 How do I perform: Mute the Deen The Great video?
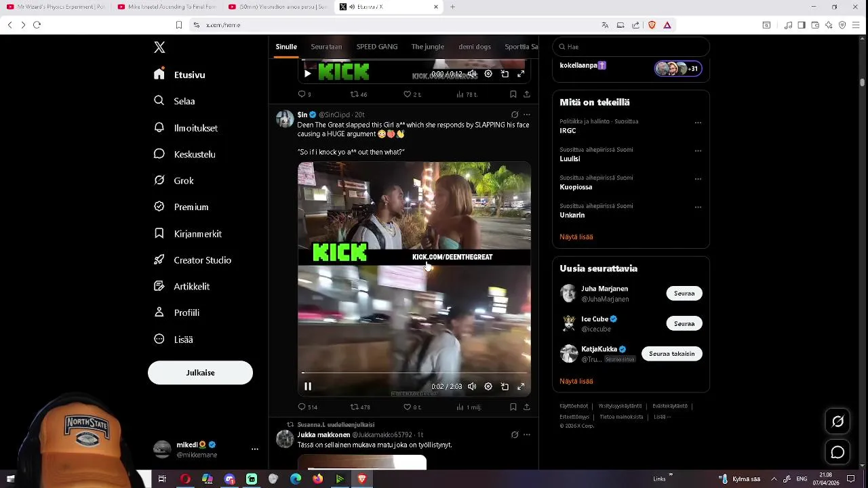coord(472,386)
